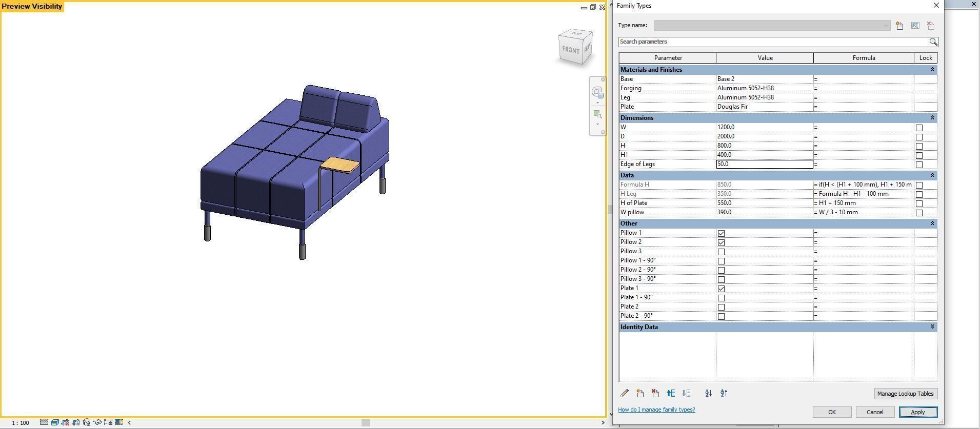
Task: Sort parameters in ascending A-Z order
Action: tap(708, 394)
